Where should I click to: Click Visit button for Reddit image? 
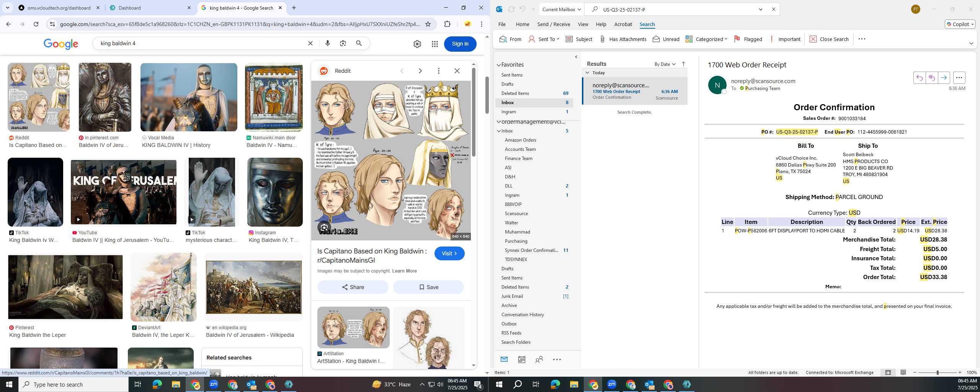(x=449, y=253)
